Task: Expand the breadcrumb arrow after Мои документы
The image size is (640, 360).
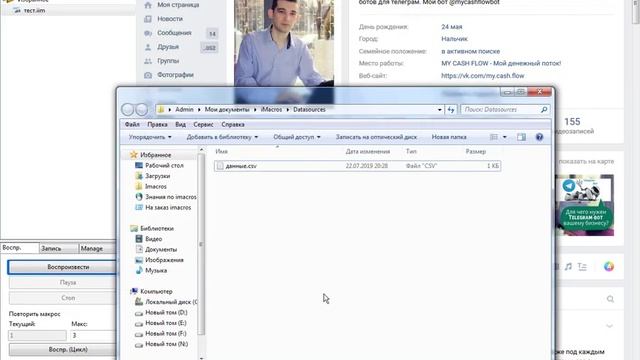Action: point(255,109)
